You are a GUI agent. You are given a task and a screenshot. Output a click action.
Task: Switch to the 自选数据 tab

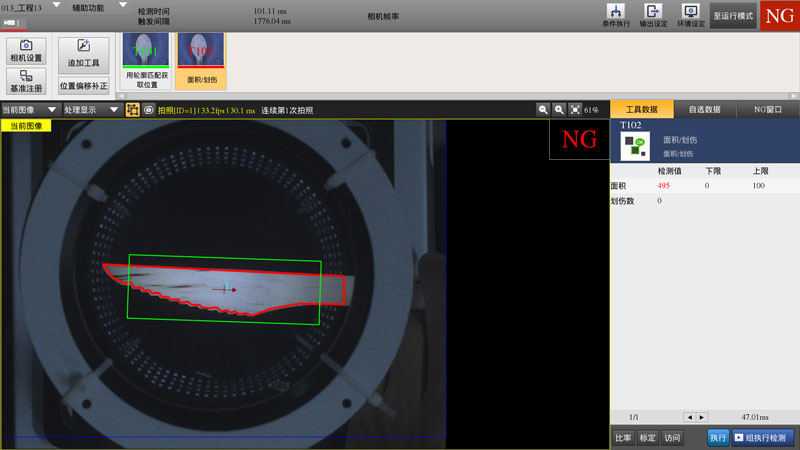(x=704, y=109)
